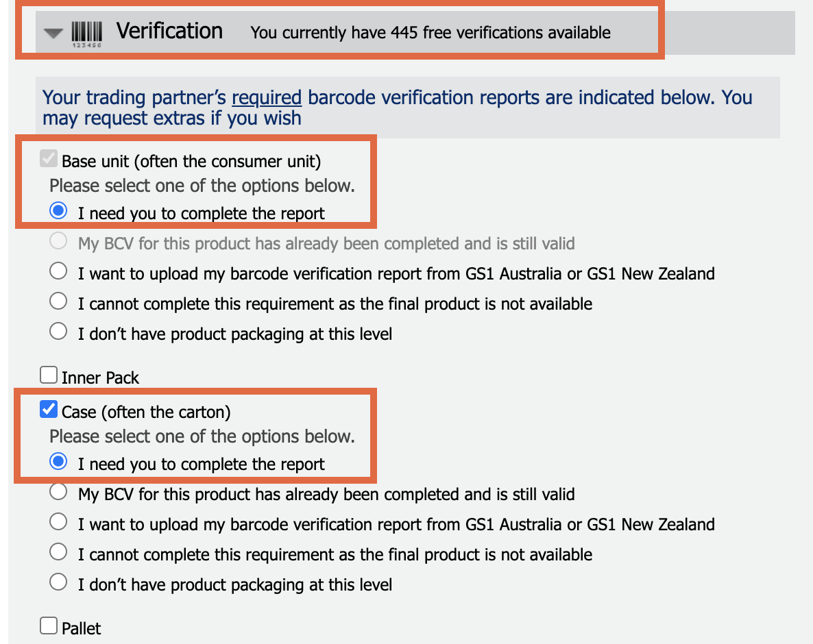Enable the Pallet checkbox

(x=49, y=626)
